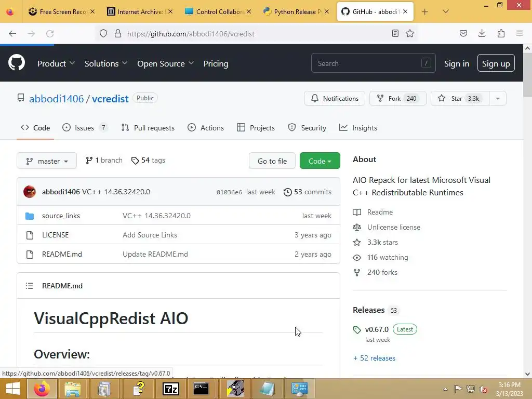Screen dimensions: 532x399
Task: Toggle reader view icon in address bar
Action: pos(395,33)
